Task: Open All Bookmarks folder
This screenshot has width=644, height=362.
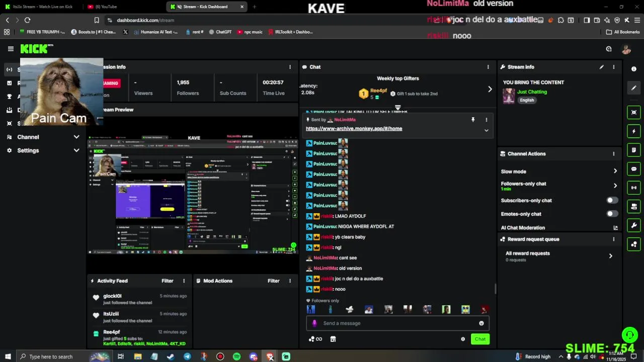Action: pos(623,32)
